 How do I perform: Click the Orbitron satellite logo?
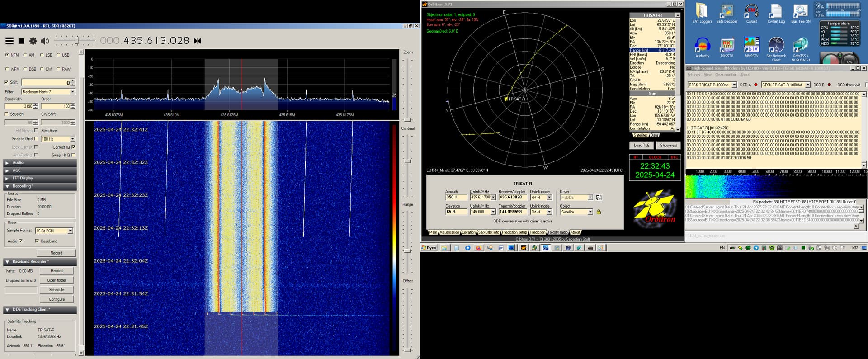click(655, 209)
